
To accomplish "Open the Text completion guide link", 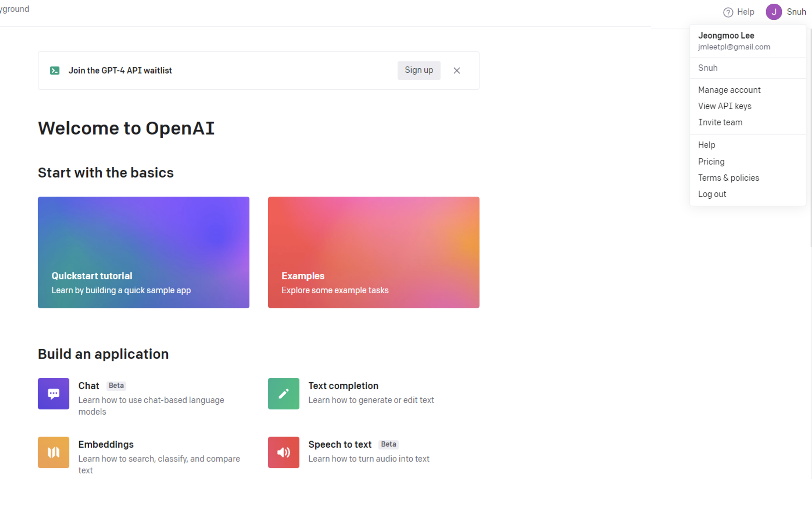I will [x=343, y=386].
